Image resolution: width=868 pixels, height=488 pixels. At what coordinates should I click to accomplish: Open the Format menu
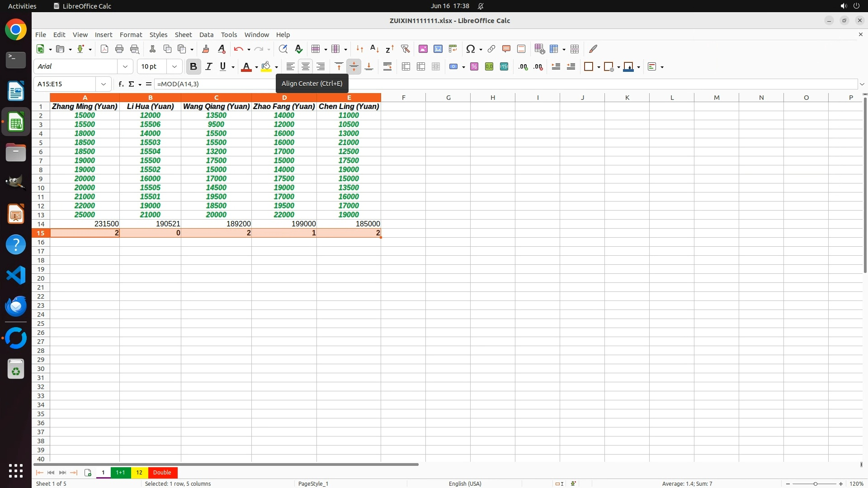pyautogui.click(x=131, y=35)
